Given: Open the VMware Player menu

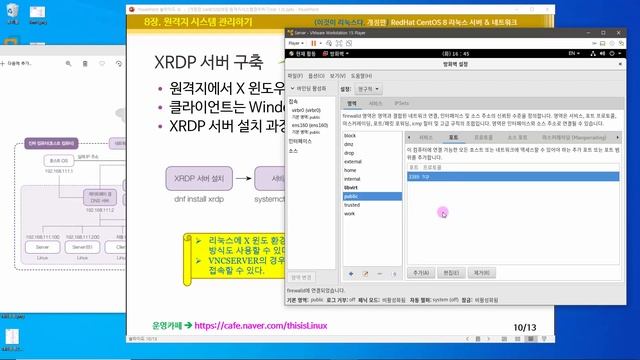Looking at the screenshot, I should pyautogui.click(x=296, y=43).
